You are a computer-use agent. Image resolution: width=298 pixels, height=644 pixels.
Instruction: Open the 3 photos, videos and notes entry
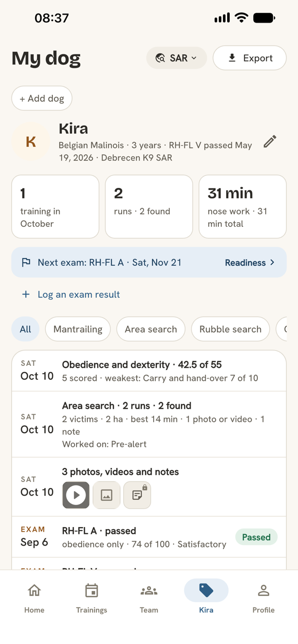(149, 487)
